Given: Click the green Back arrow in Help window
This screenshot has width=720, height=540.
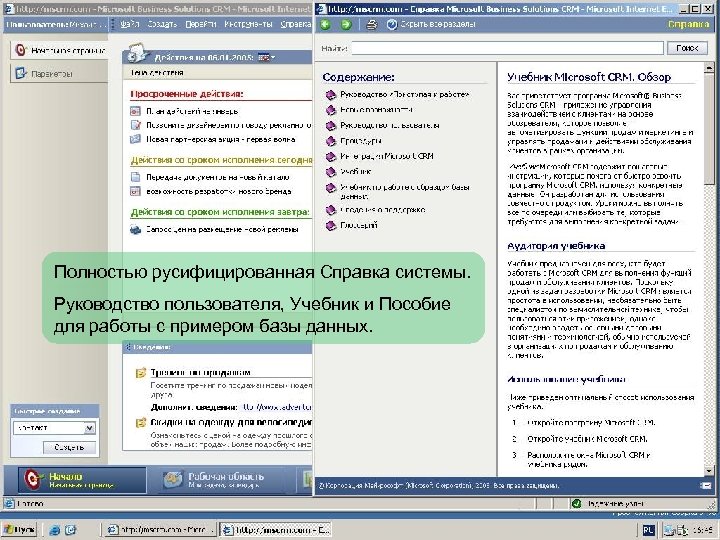Looking at the screenshot, I should (326, 25).
